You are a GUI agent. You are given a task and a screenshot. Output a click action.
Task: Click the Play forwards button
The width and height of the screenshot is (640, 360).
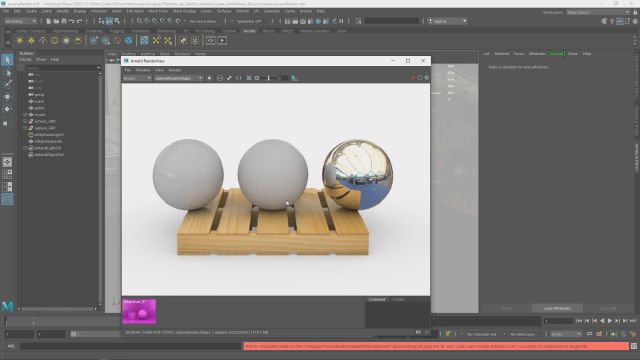pos(609,321)
